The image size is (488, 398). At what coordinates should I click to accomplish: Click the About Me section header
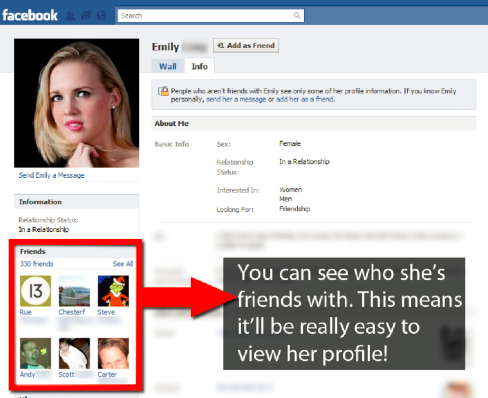point(314,123)
